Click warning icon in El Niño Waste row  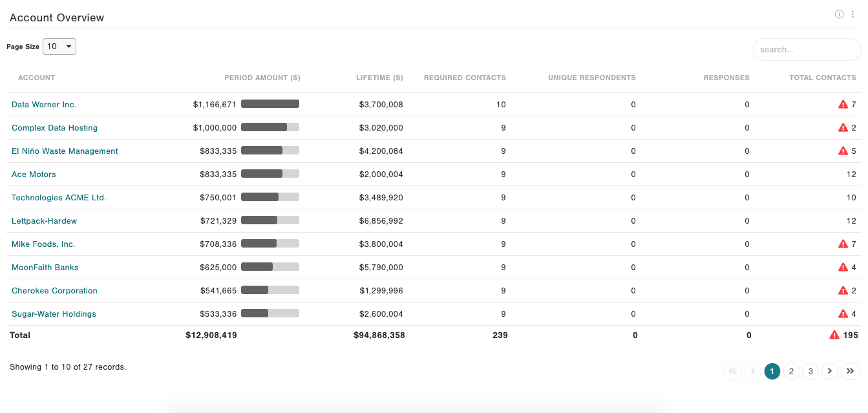coord(843,151)
